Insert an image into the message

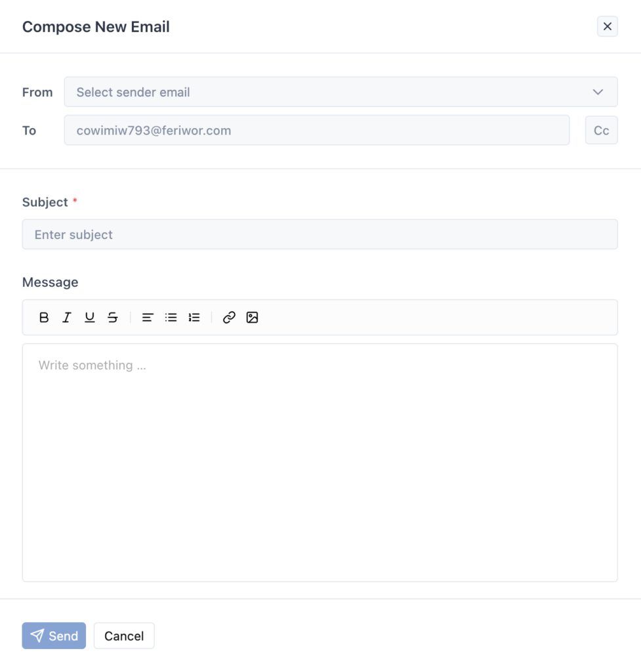click(252, 318)
